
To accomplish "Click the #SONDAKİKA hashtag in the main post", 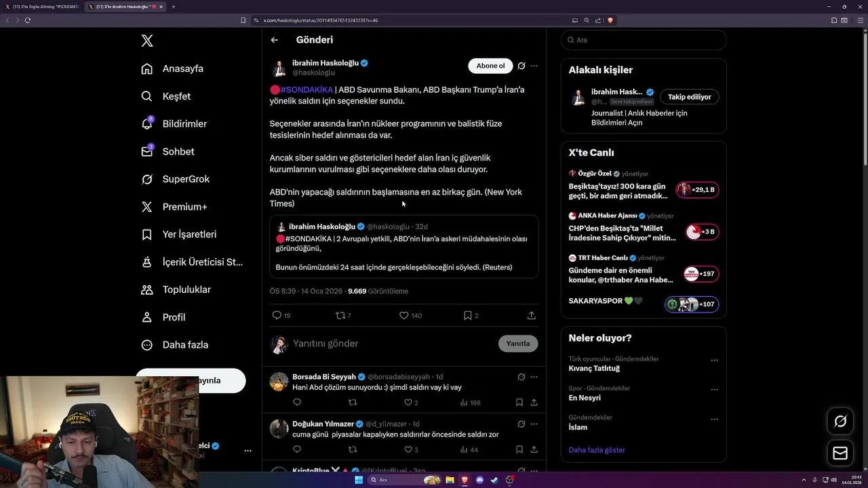I will point(307,89).
